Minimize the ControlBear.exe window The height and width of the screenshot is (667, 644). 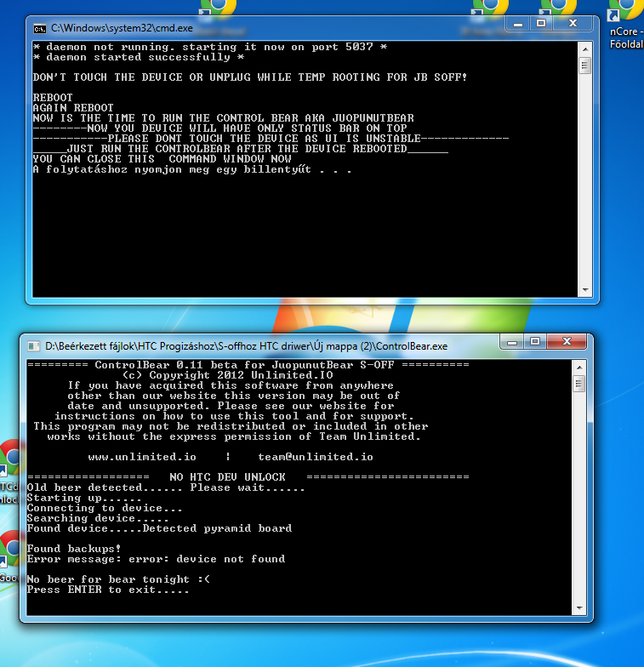click(x=512, y=342)
